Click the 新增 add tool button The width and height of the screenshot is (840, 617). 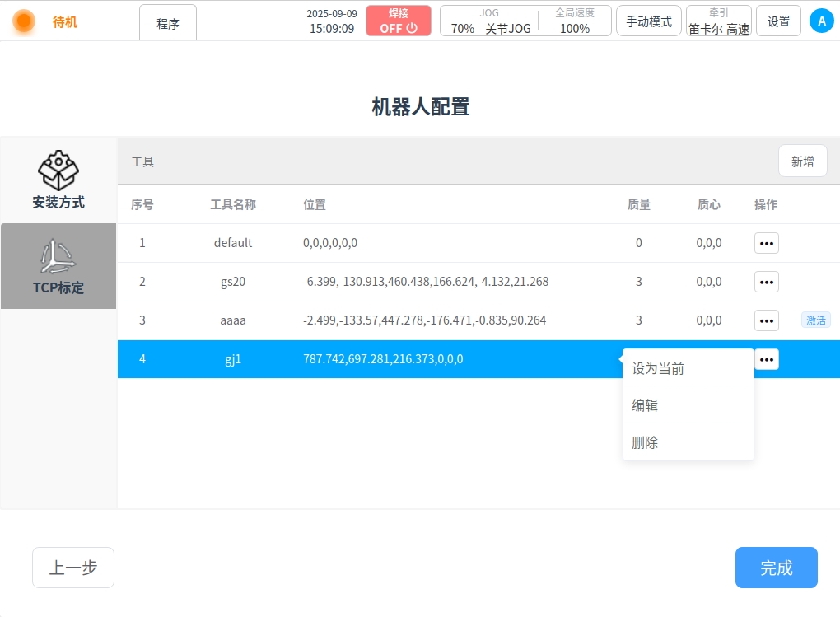(x=802, y=161)
